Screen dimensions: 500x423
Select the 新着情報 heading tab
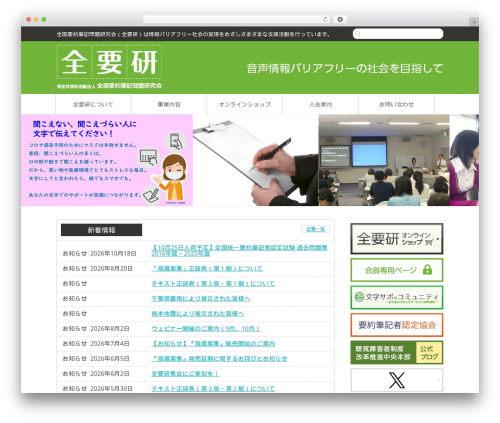(x=101, y=230)
